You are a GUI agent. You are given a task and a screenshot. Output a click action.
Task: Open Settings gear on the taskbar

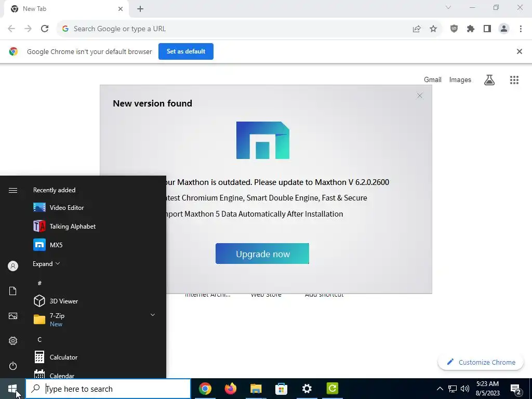click(307, 389)
